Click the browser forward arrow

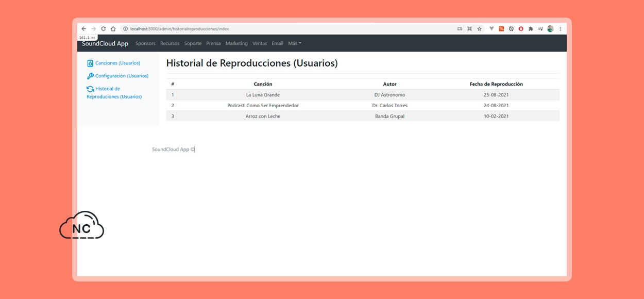(93, 29)
